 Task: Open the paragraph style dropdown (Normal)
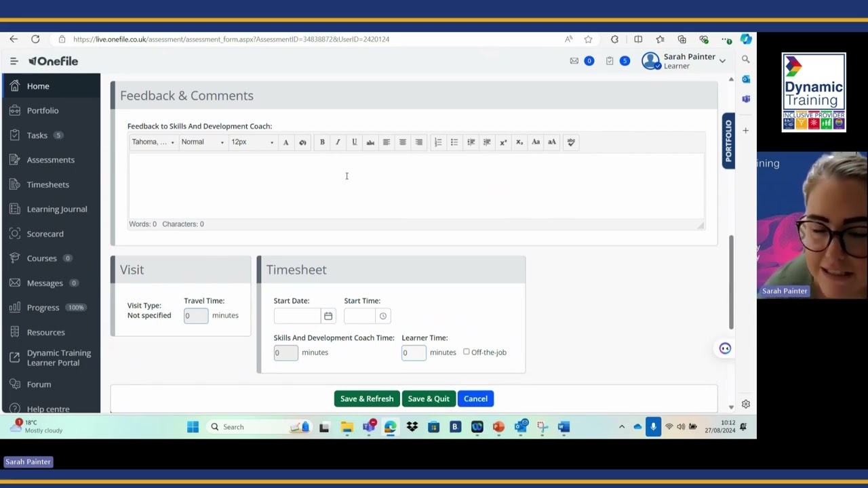pos(202,142)
